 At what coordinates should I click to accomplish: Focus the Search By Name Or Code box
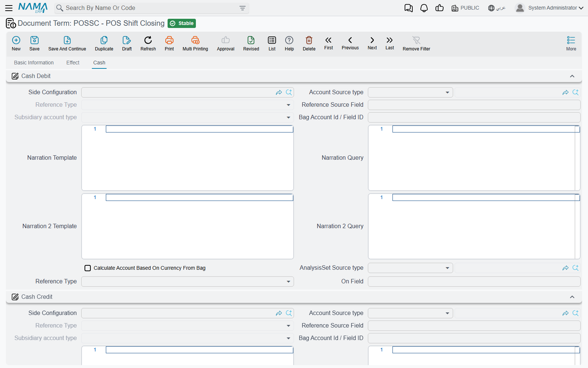(x=151, y=8)
